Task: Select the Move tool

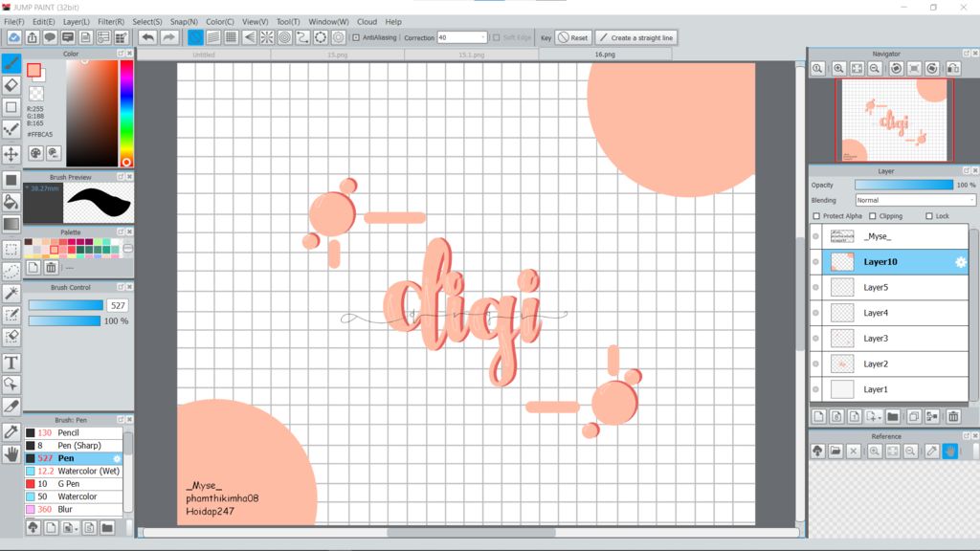Action: pos(11,154)
